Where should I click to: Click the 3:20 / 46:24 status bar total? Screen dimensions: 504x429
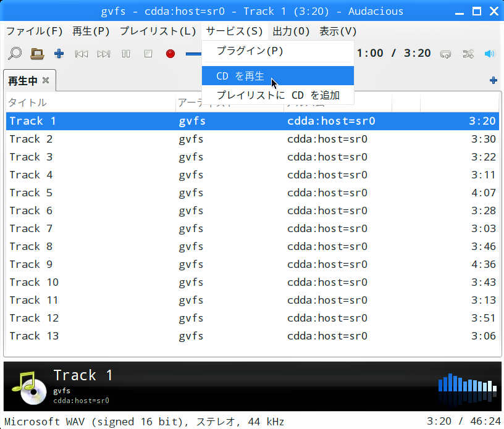(463, 422)
